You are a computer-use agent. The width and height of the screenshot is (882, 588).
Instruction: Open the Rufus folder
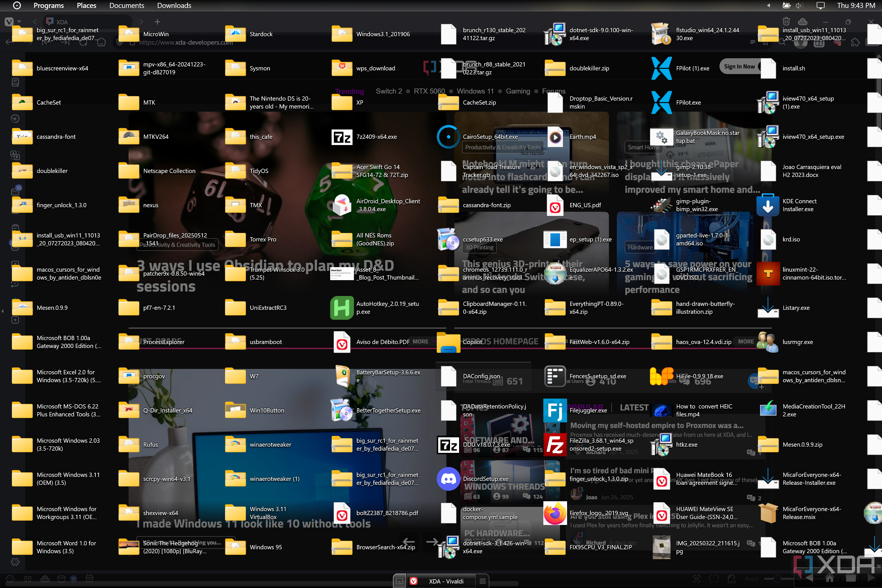tap(129, 445)
